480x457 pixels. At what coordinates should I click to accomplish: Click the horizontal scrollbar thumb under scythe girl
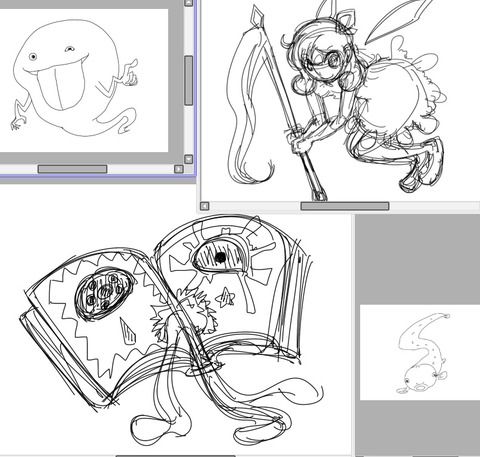click(x=345, y=206)
